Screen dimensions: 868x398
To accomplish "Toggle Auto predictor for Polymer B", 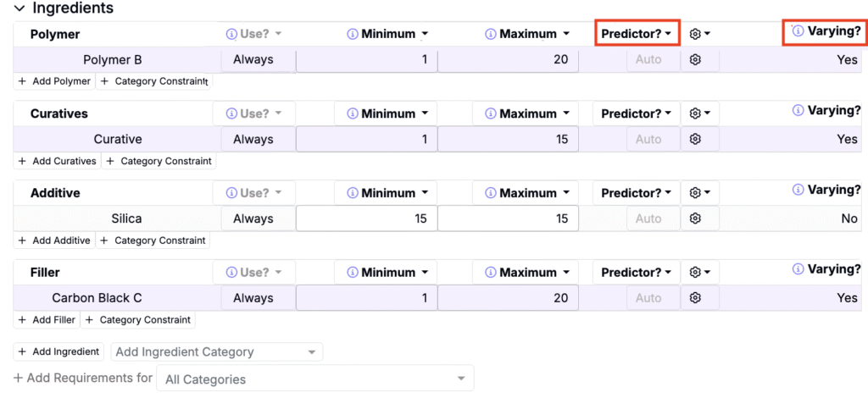I will pos(648,60).
